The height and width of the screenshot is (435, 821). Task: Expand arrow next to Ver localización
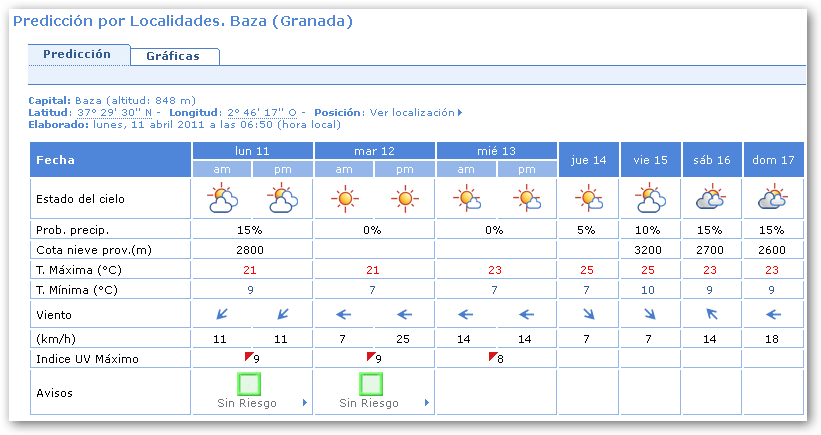(460, 113)
